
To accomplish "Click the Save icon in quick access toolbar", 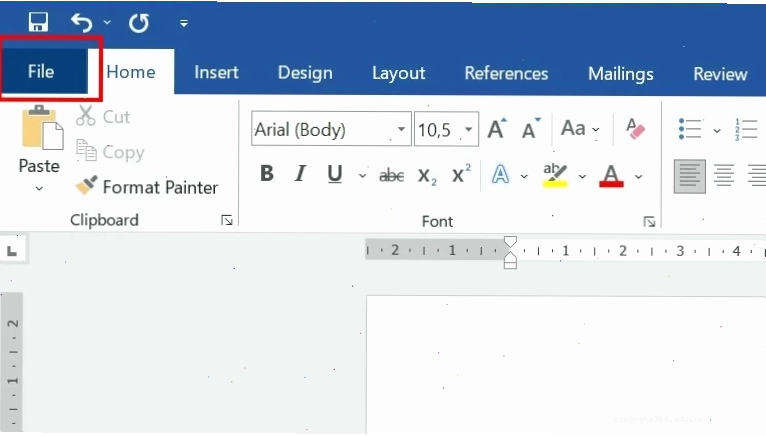I will pyautogui.click(x=38, y=22).
